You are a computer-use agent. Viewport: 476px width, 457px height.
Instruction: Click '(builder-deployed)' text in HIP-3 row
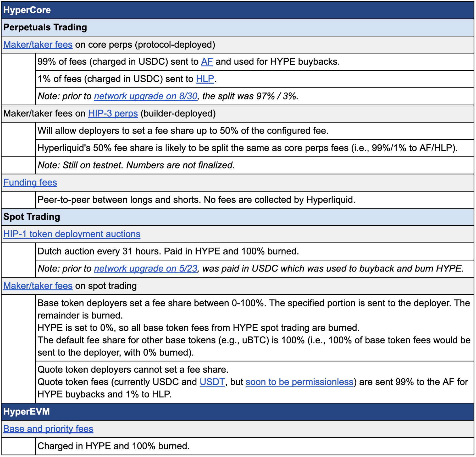click(178, 113)
